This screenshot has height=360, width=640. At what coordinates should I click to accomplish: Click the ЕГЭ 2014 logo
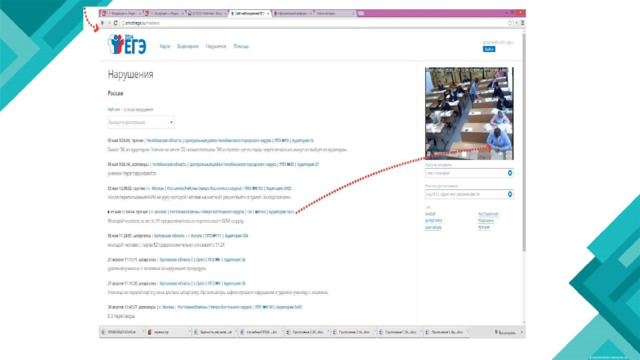[127, 44]
